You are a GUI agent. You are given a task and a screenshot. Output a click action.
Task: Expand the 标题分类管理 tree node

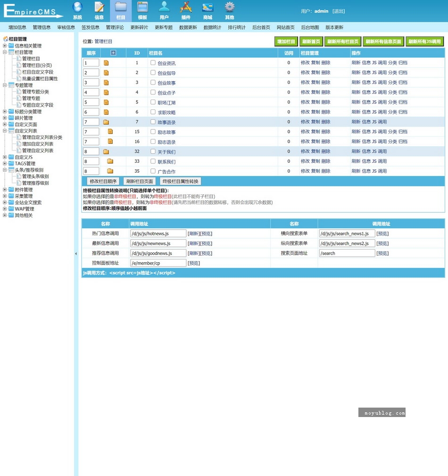[5, 111]
